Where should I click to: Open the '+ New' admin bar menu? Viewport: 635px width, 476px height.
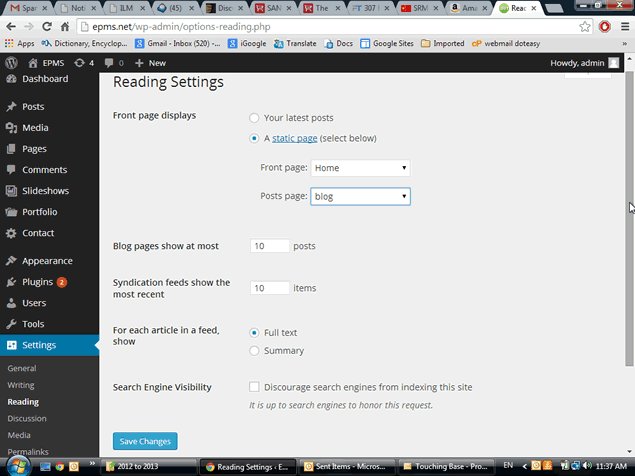click(x=150, y=63)
